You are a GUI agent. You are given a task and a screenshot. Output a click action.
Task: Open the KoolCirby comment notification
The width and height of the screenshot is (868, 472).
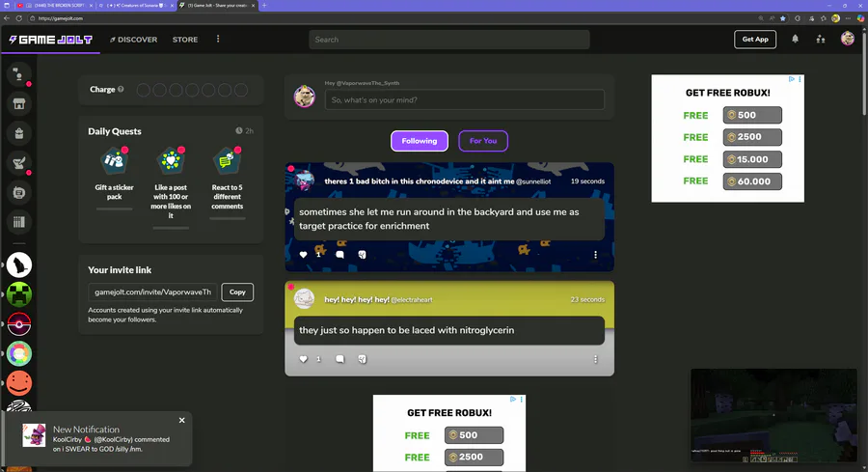pyautogui.click(x=96, y=439)
